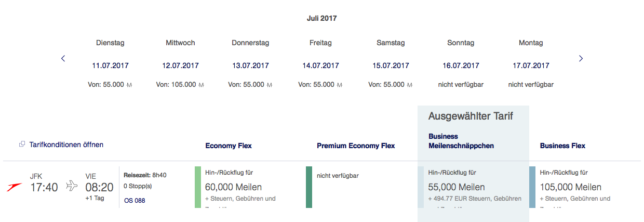644x222 pixels.
Task: Click the Business Flex column header
Action: tap(562, 146)
